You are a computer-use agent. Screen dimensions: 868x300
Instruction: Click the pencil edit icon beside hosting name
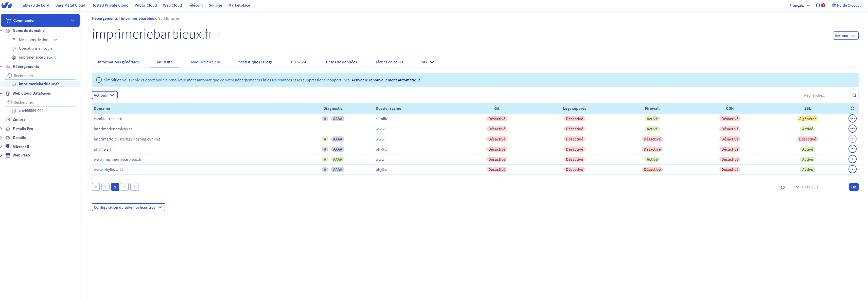click(219, 34)
